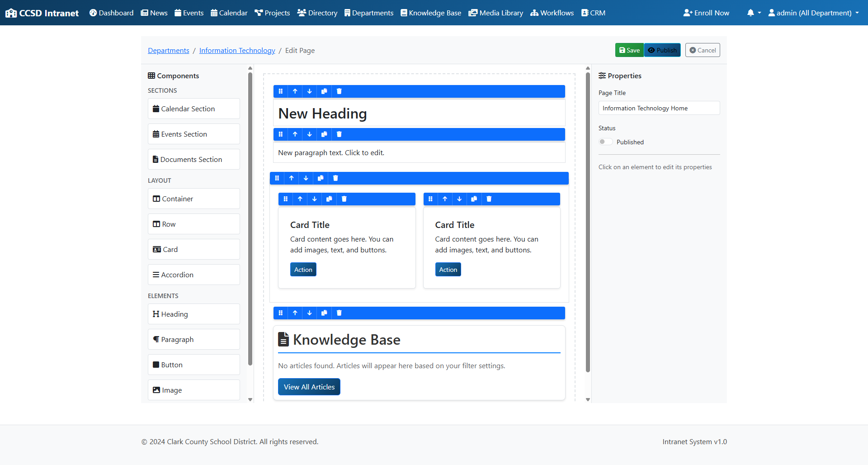Open the notifications bell dropdown
Screen dimensions: 868x465
click(x=753, y=13)
